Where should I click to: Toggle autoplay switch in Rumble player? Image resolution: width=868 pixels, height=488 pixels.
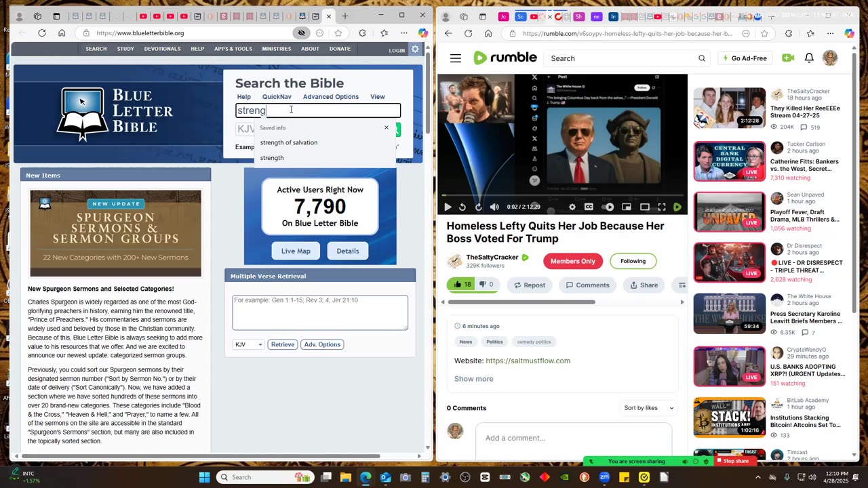point(608,207)
